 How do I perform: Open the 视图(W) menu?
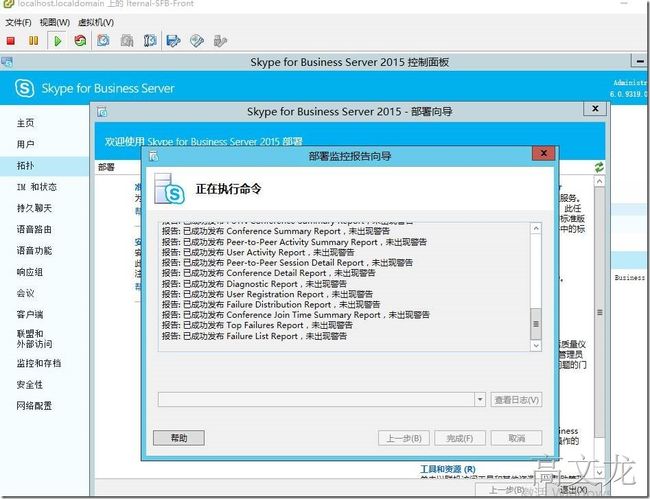click(x=55, y=22)
